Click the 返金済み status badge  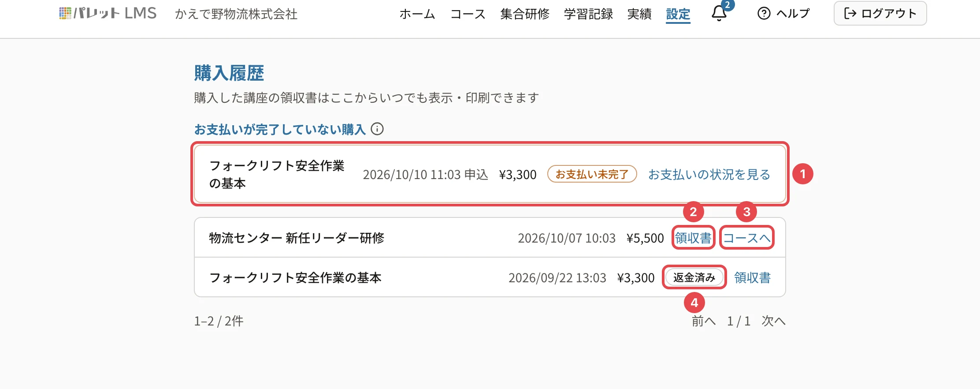(x=694, y=277)
